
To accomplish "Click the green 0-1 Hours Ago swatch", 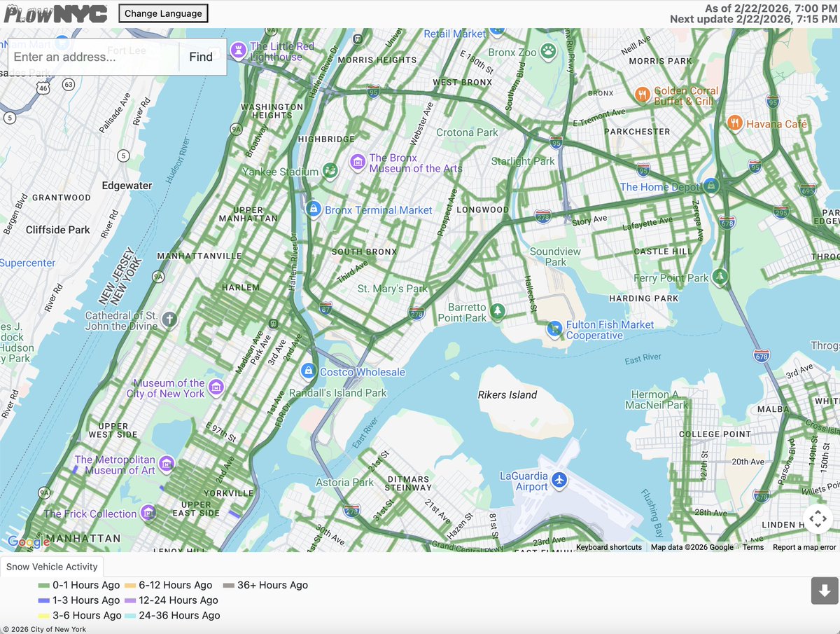I will coord(43,585).
